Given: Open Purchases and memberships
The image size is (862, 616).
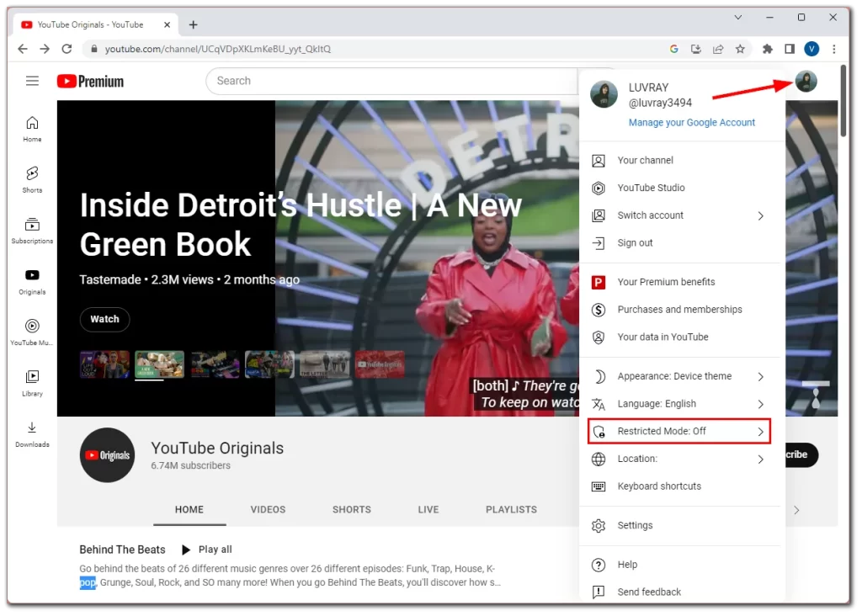Looking at the screenshot, I should tap(679, 310).
